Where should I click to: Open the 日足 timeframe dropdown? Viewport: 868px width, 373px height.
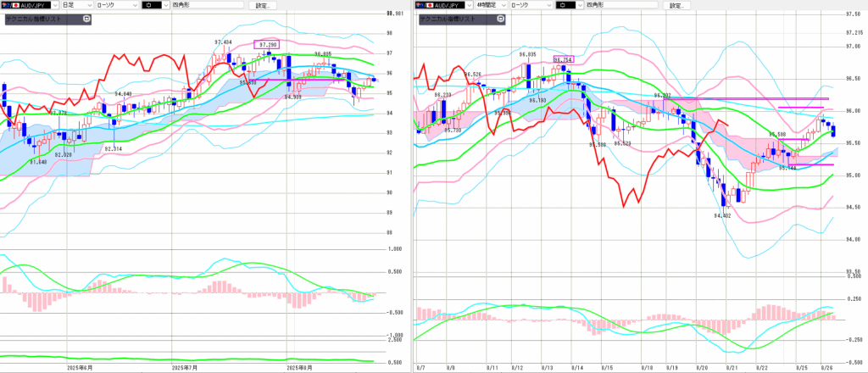77,5
